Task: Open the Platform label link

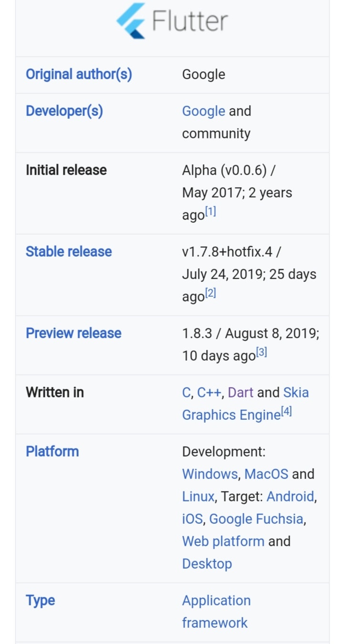Action: click(x=52, y=451)
